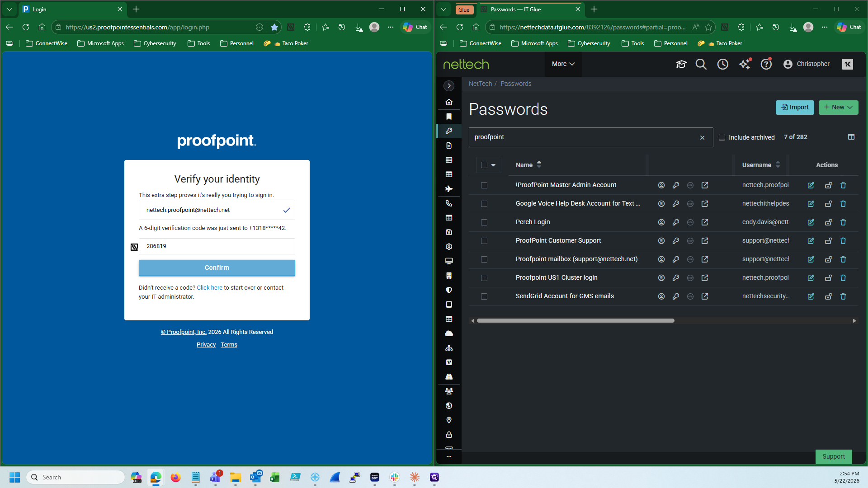
Task: Open the graduation cap learning icon in IT Glue
Action: tap(681, 64)
